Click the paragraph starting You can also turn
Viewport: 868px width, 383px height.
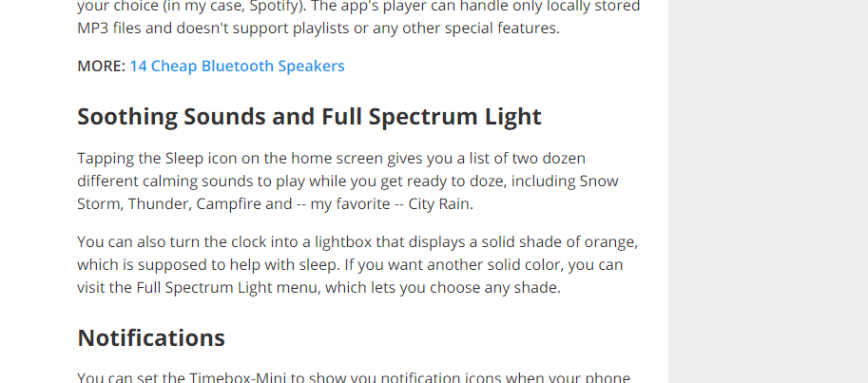pos(357,264)
